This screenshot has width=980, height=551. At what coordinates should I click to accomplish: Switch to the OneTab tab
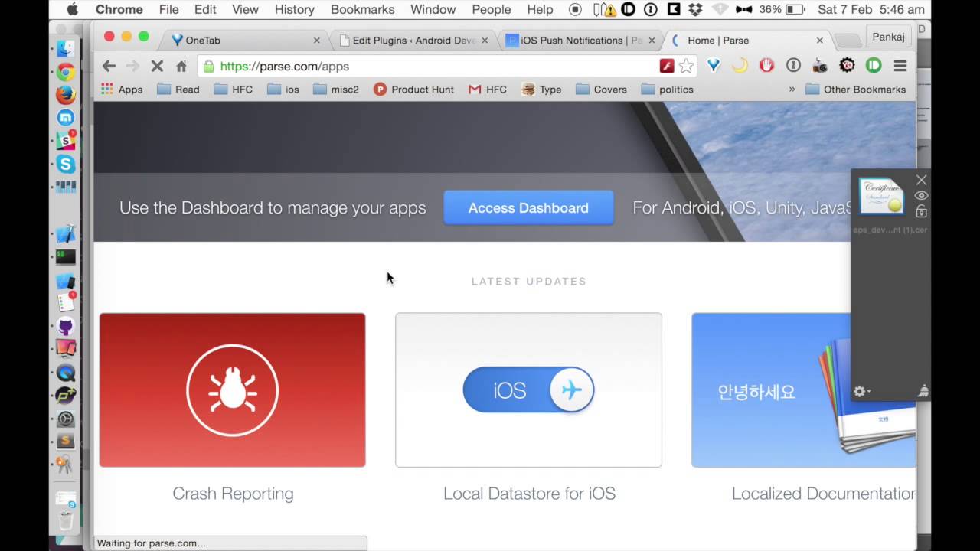tap(245, 41)
